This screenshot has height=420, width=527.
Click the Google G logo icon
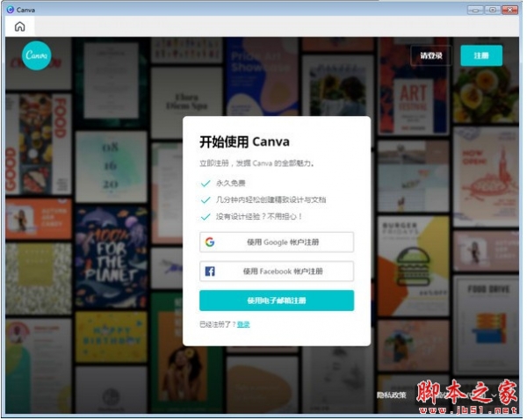pos(210,243)
